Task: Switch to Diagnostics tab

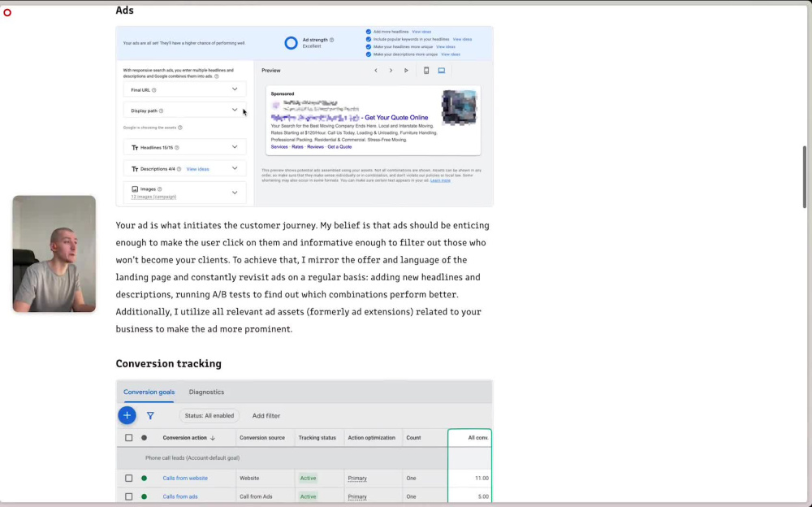Action: [206, 392]
